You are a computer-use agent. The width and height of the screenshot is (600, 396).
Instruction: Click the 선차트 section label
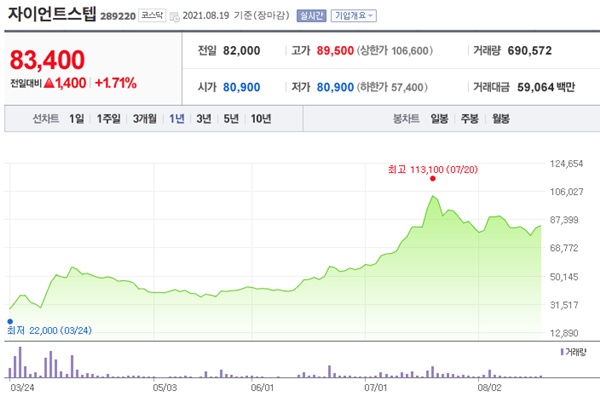click(46, 119)
